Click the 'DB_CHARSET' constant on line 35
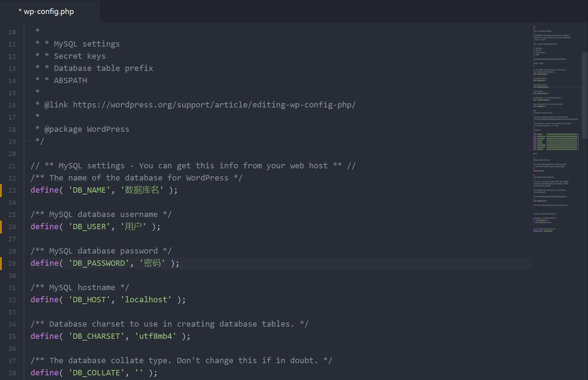The width and height of the screenshot is (588, 380). (96, 336)
